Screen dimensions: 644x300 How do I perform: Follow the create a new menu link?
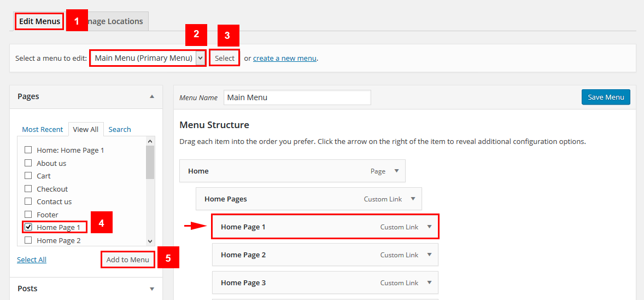pyautogui.click(x=284, y=58)
